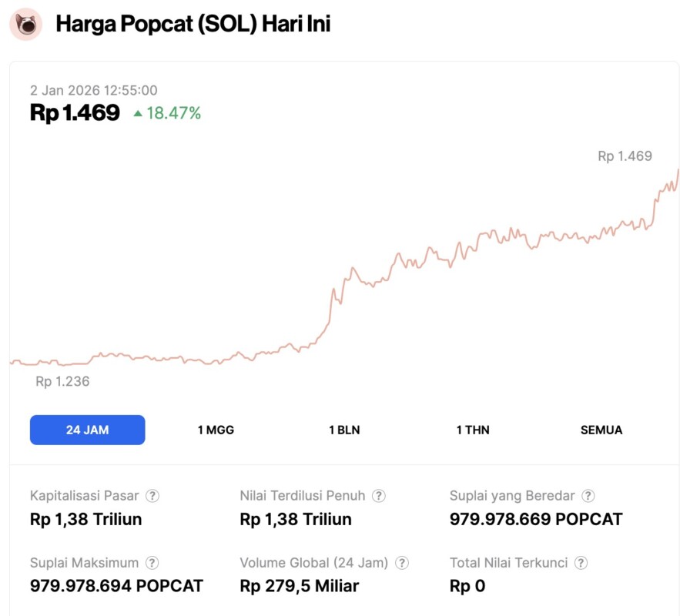Viewport: 680px width, 616px height.
Task: Select SEMUA to view all-time chart
Action: coord(601,430)
